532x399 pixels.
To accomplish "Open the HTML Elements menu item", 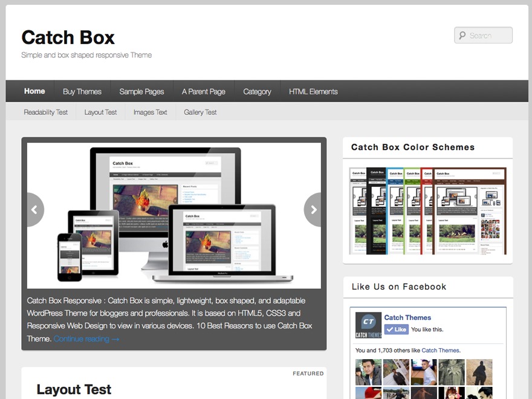I will pyautogui.click(x=313, y=91).
